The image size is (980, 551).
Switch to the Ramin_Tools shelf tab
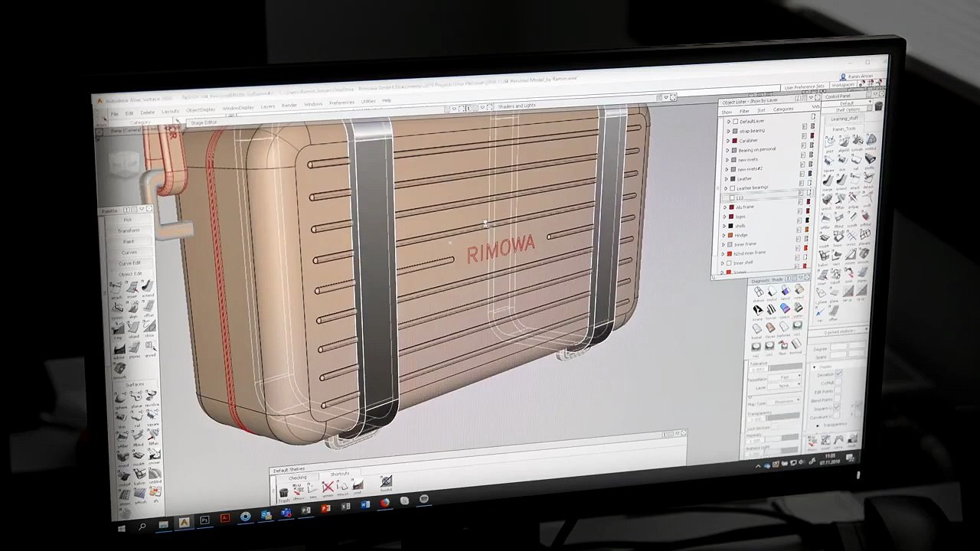[844, 129]
